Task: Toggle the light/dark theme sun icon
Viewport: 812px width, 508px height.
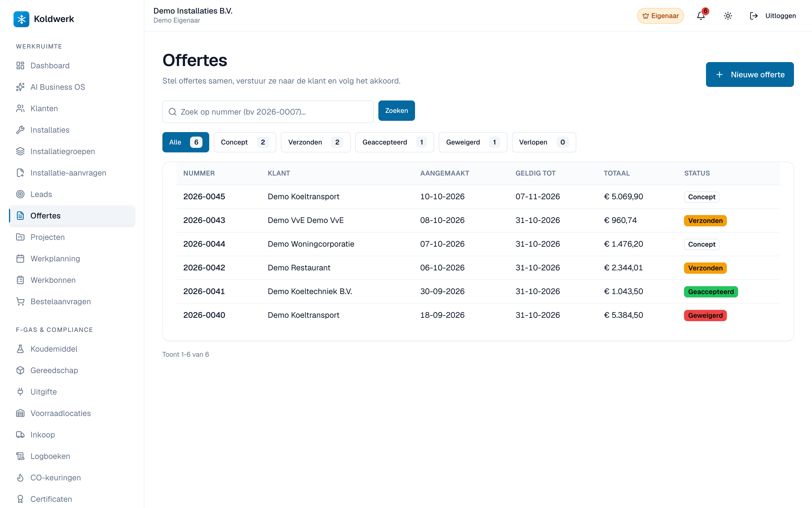Action: (728, 16)
